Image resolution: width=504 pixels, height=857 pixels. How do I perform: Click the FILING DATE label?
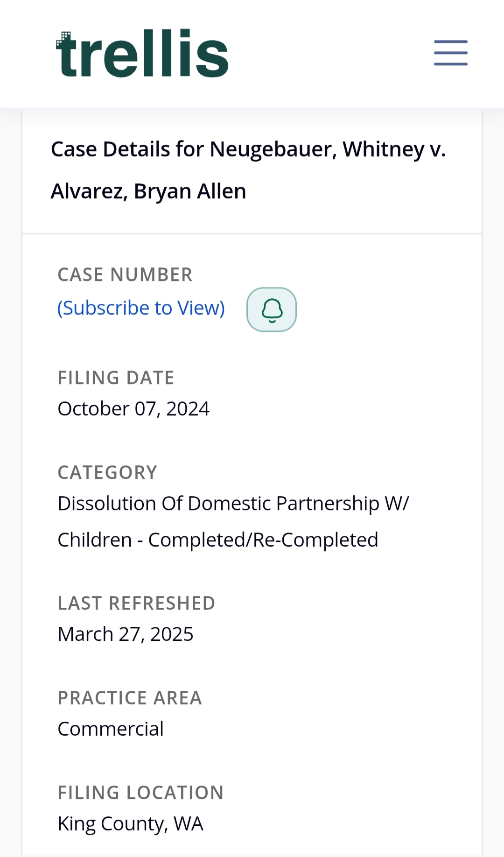(116, 378)
